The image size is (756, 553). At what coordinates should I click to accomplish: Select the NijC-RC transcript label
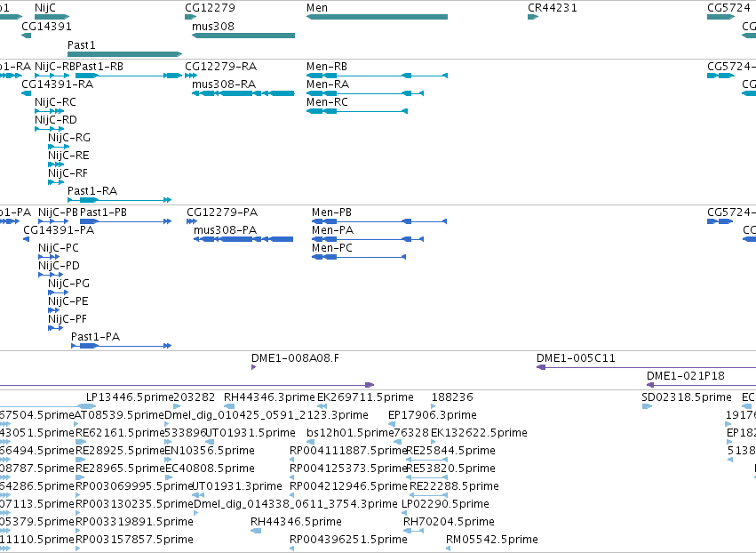pos(55,102)
